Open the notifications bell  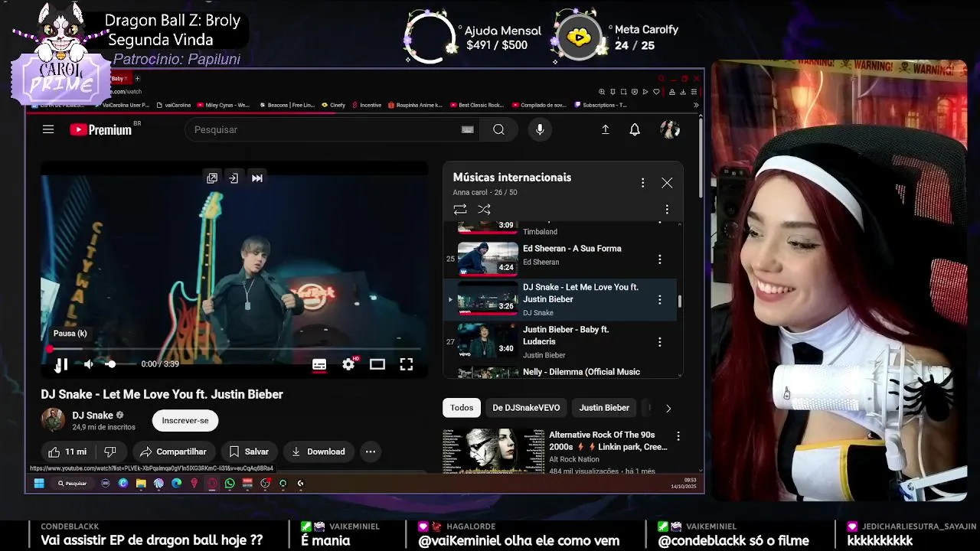tap(635, 129)
